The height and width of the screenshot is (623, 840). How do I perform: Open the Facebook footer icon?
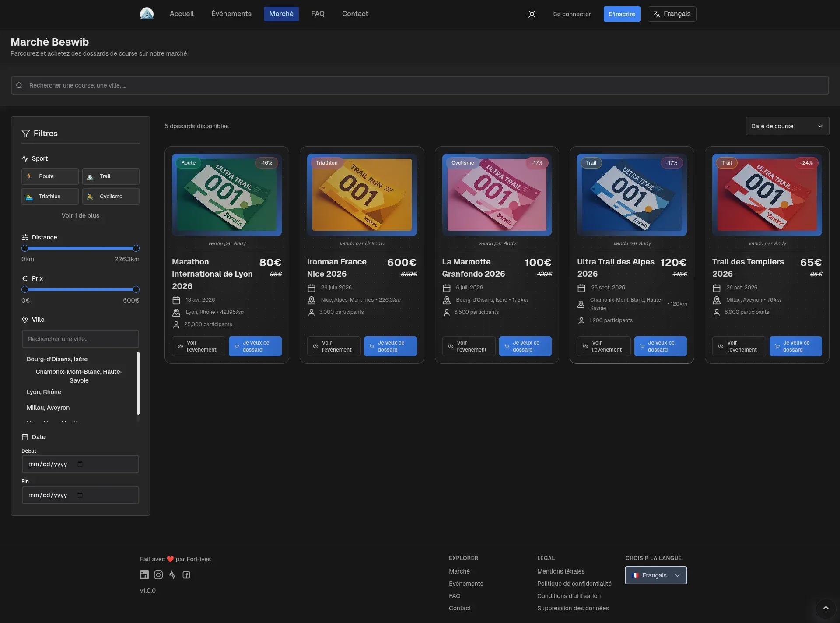click(x=186, y=575)
